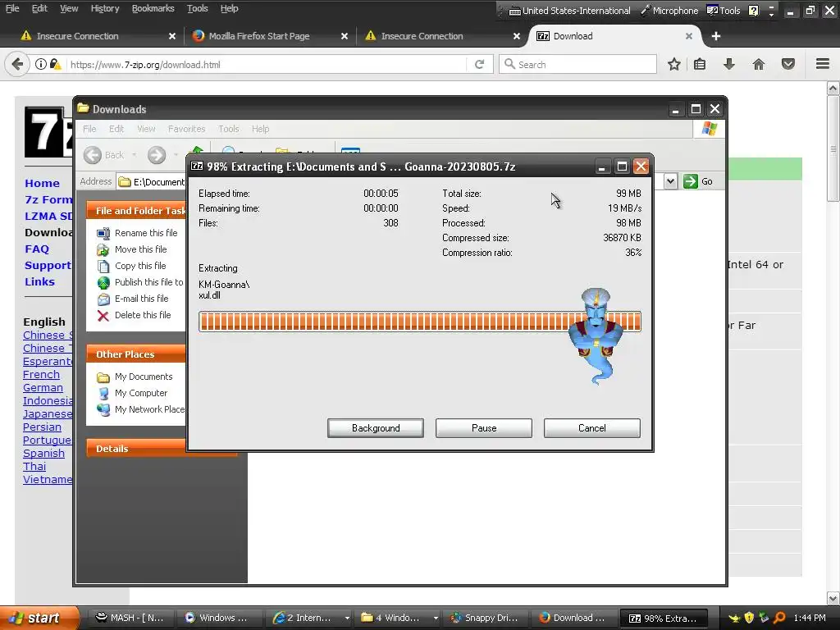Open grouped Internet Explorer taskbar button

309,618
